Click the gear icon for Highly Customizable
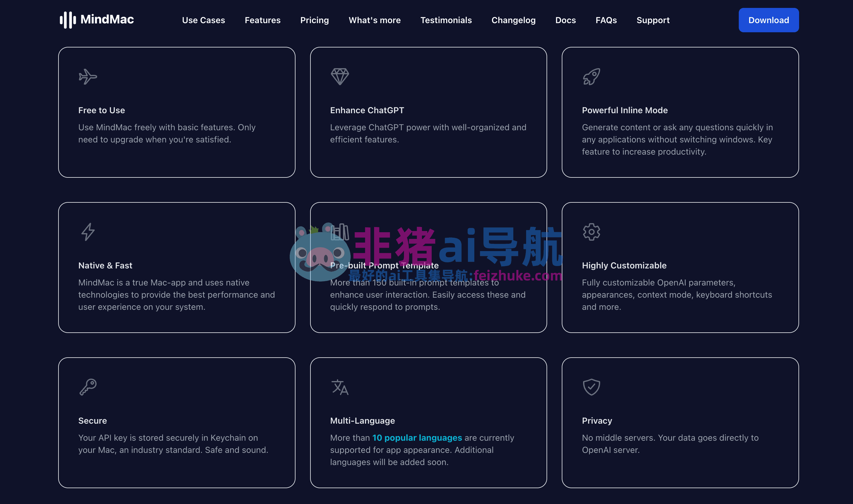The width and height of the screenshot is (853, 504). pos(591,232)
